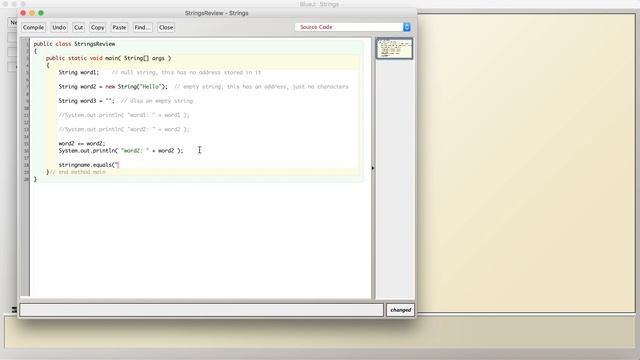Click the StringsReview - Strings title bar
The height and width of the screenshot is (360, 640).
point(216,13)
